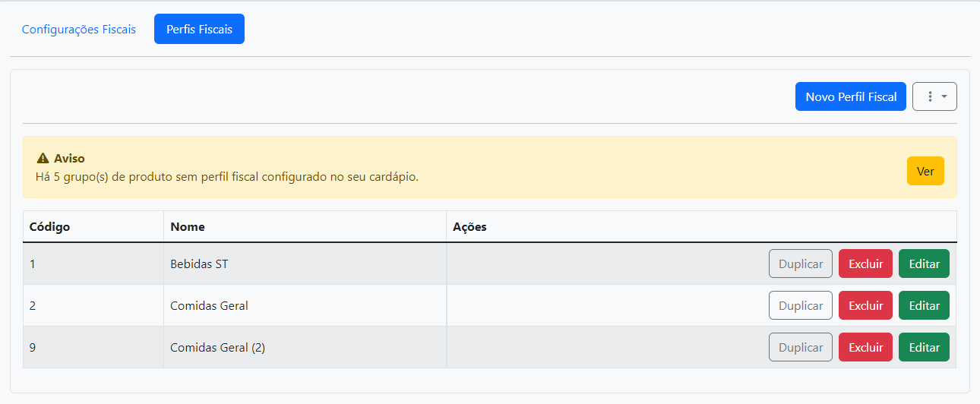Screen dimensions: 980x404
Task: Click code 9 in the table
Action: tap(33, 348)
